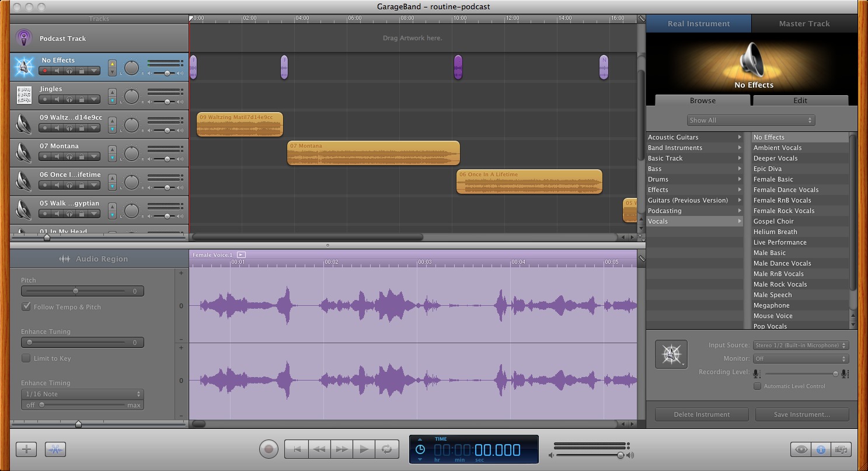Play the project
This screenshot has height=471, width=868.
(x=364, y=449)
